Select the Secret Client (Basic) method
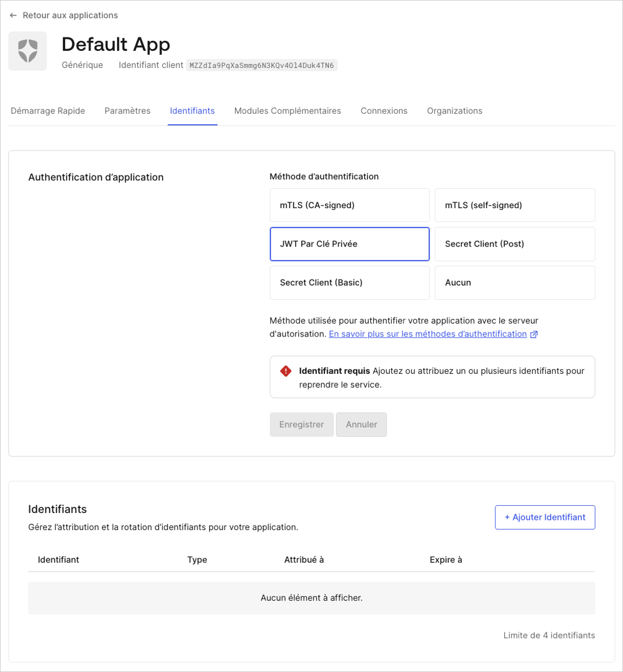Screen dimensions: 623x672 click(349, 282)
